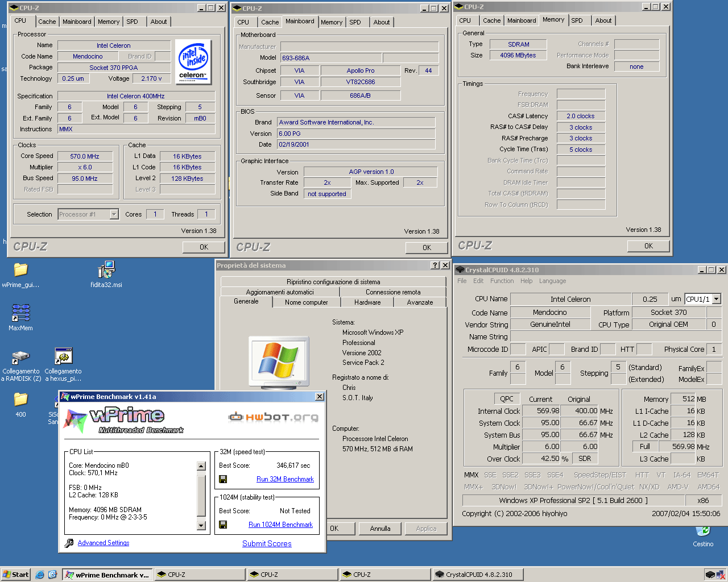The height and width of the screenshot is (582, 728).
Task: Click the wPrime Benchmark title bar icon
Action: pos(65,397)
